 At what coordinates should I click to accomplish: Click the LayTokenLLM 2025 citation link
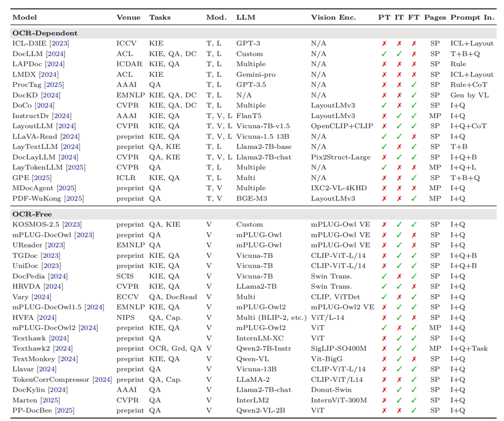[x=76, y=167]
